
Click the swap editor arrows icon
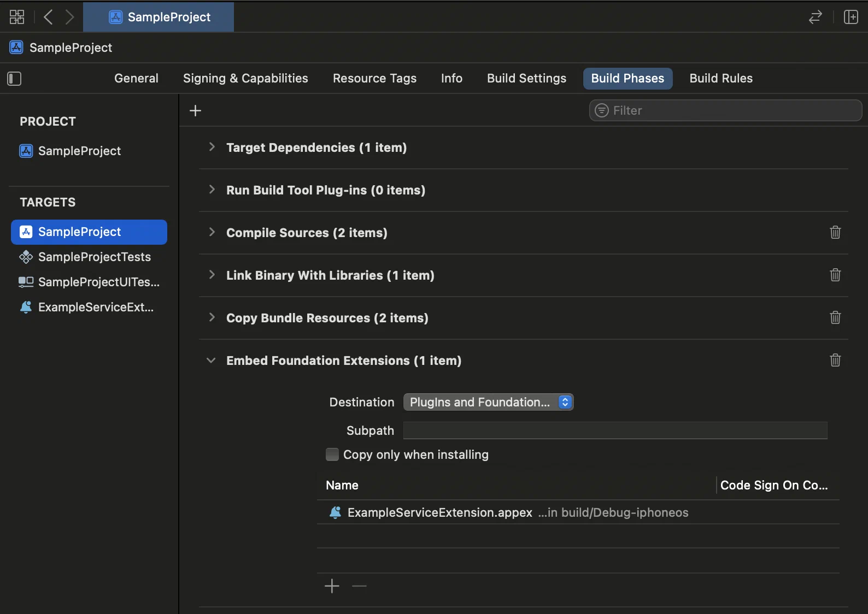[x=815, y=17]
